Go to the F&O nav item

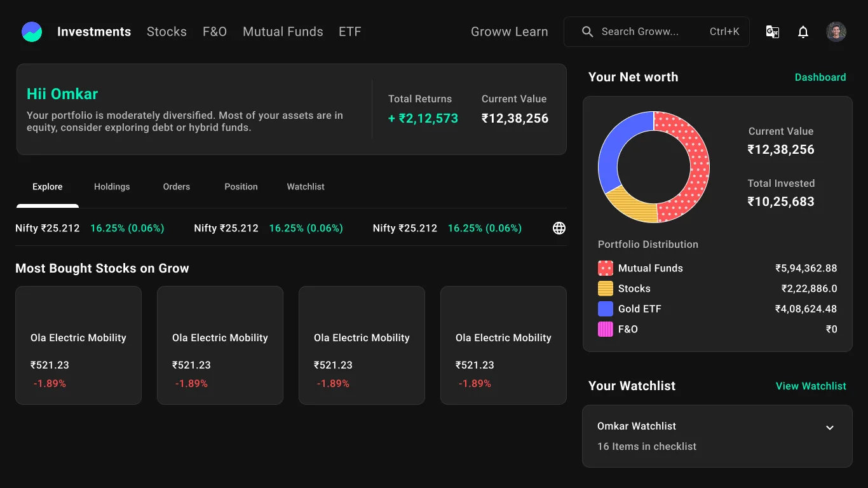point(215,32)
